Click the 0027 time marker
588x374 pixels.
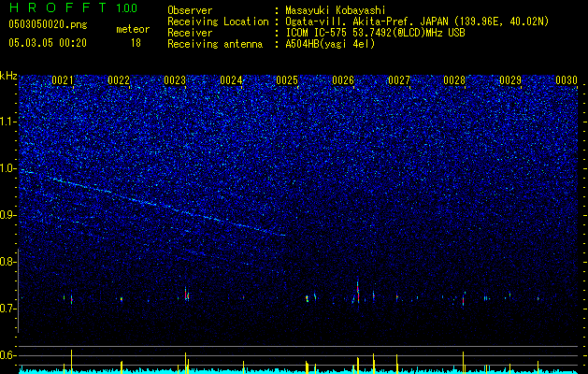point(399,80)
